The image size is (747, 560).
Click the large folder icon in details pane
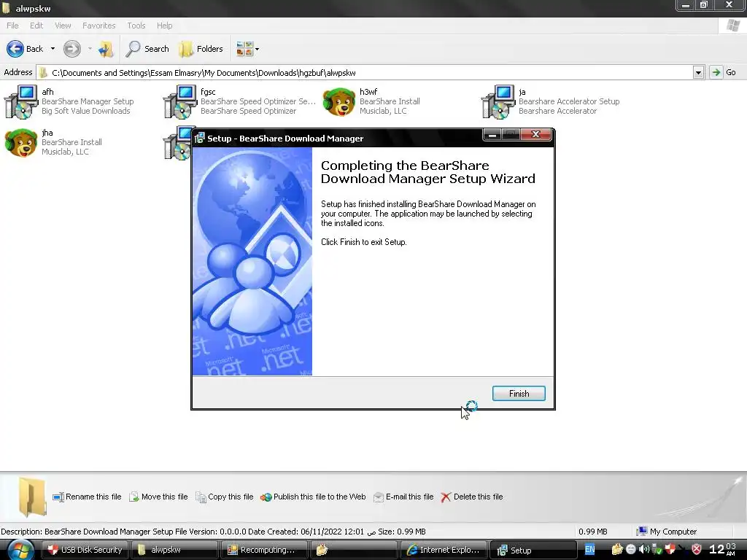(32, 497)
